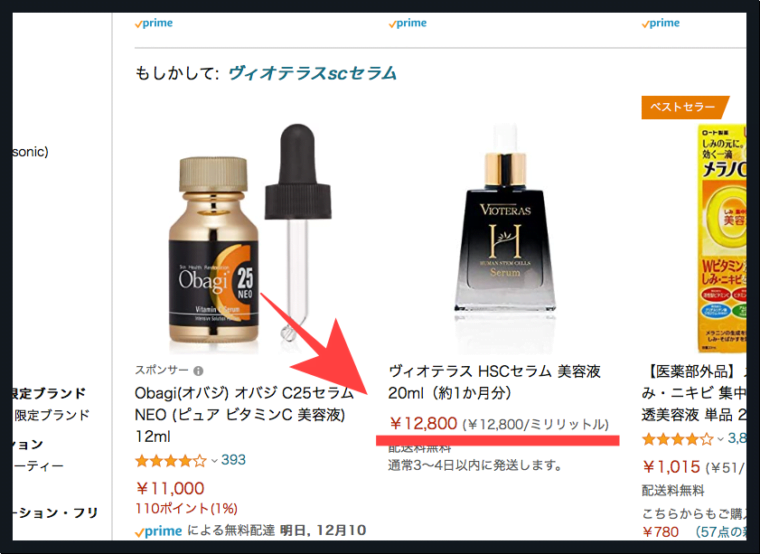
Task: Open the Obagi C25 serum product image
Action: tap(250, 238)
